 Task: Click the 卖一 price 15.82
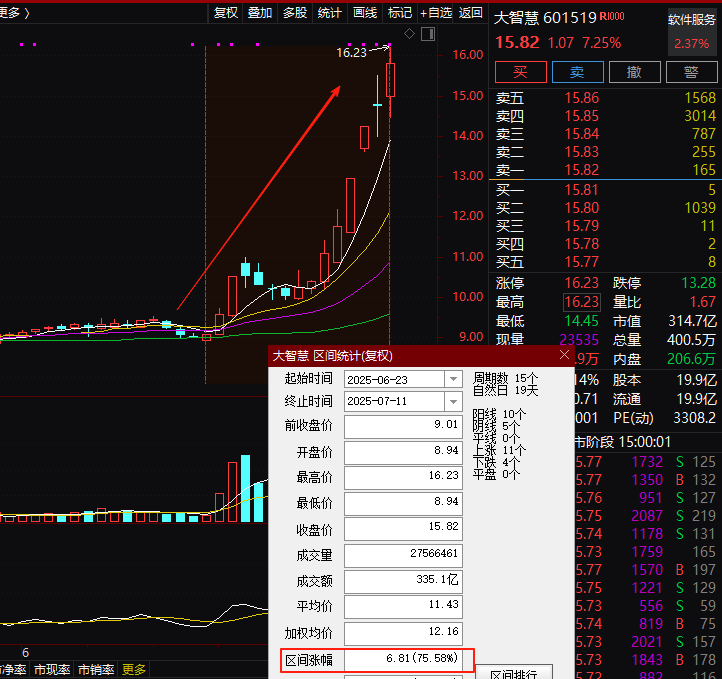(582, 170)
